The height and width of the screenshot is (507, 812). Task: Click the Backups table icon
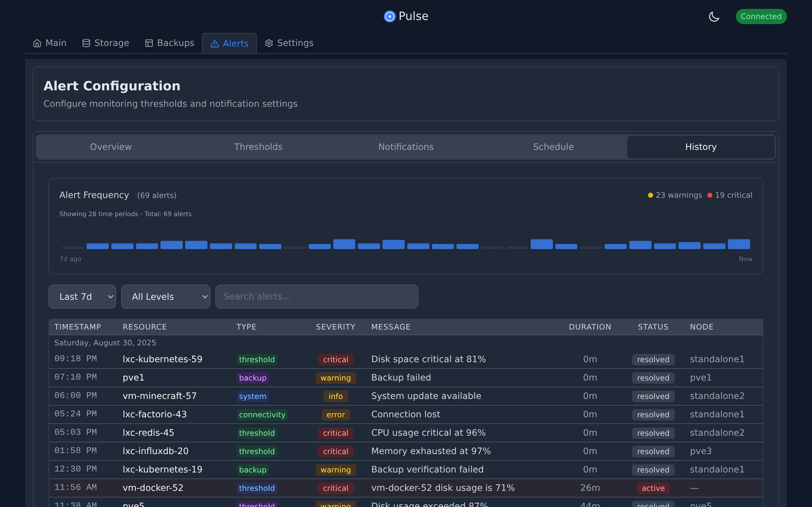[149, 43]
